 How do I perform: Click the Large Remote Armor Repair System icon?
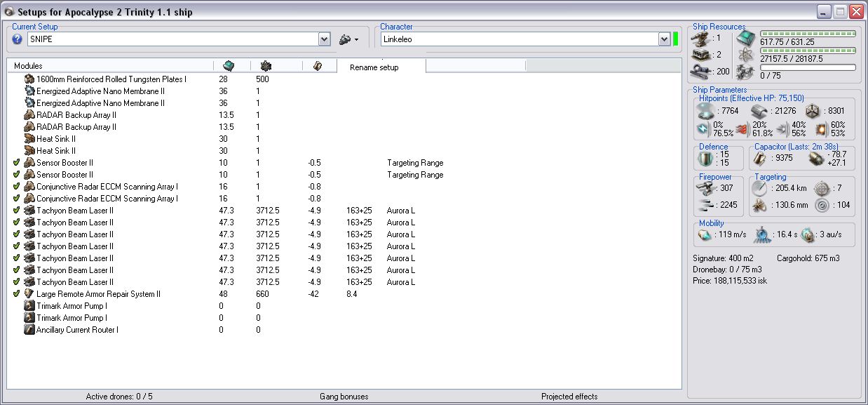(29, 293)
